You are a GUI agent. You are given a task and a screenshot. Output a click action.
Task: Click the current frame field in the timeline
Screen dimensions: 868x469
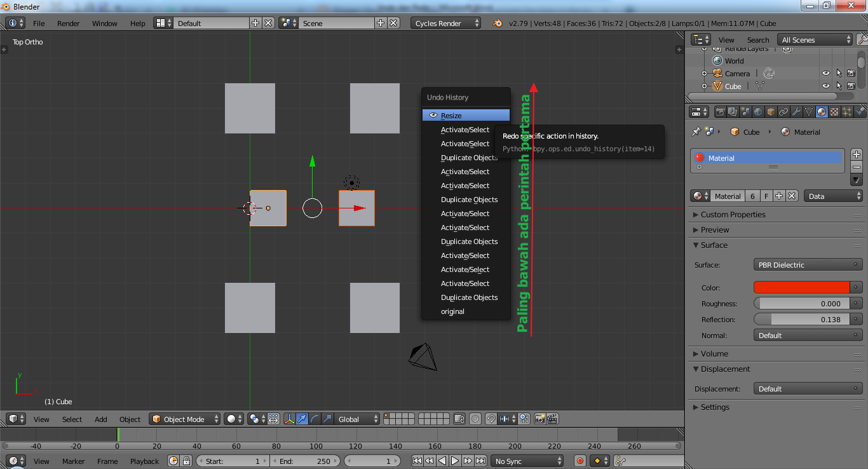[373, 461]
